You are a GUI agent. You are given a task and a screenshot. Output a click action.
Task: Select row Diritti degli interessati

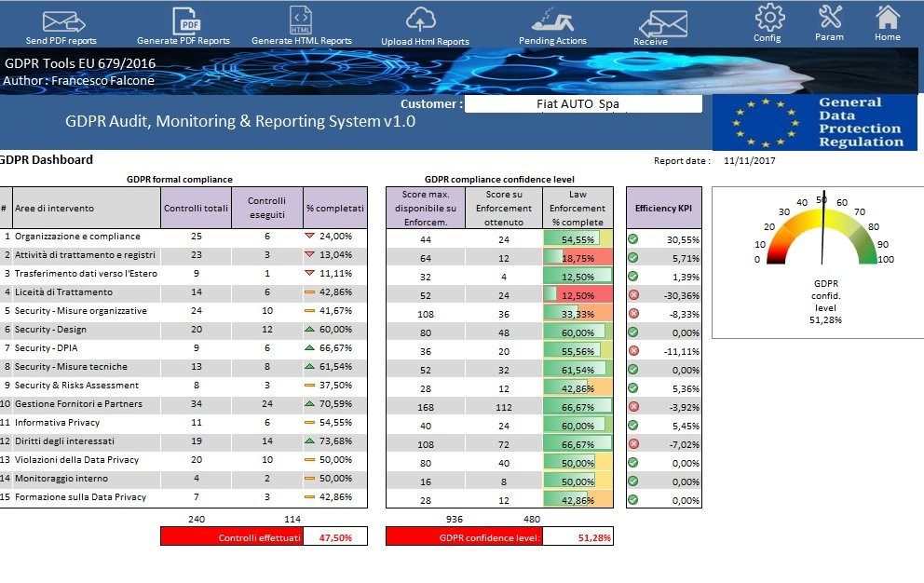(183, 441)
